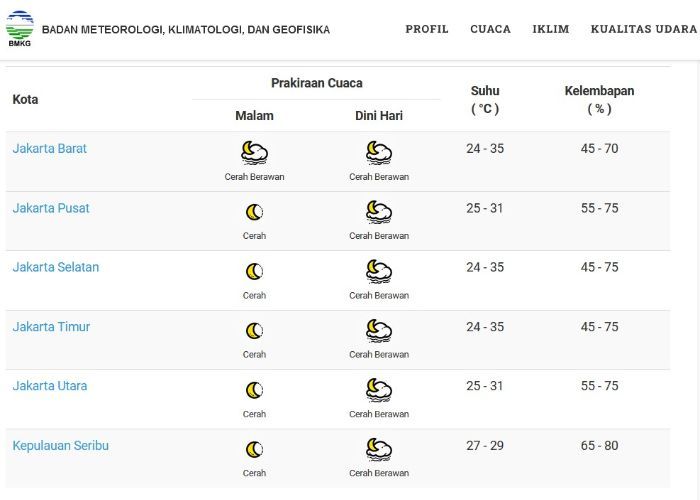This screenshot has height=500, width=700.
Task: Open Jakarta Pusat forecast link
Action: coord(51,208)
